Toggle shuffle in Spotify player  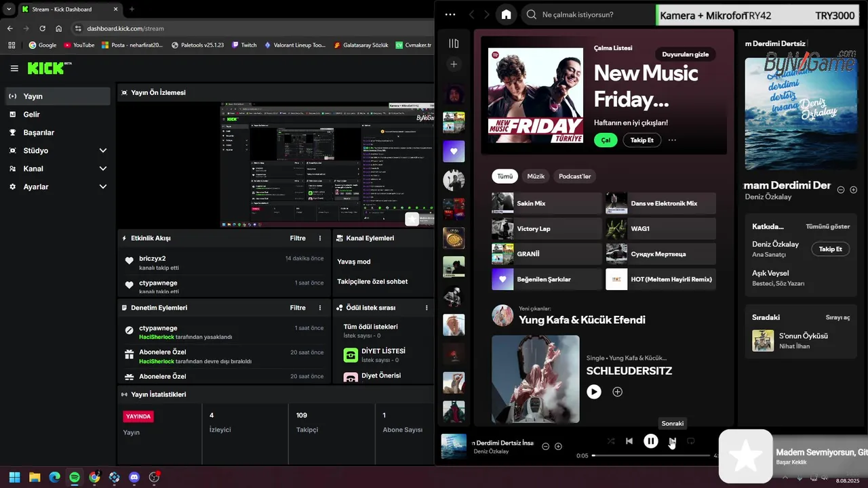611,441
